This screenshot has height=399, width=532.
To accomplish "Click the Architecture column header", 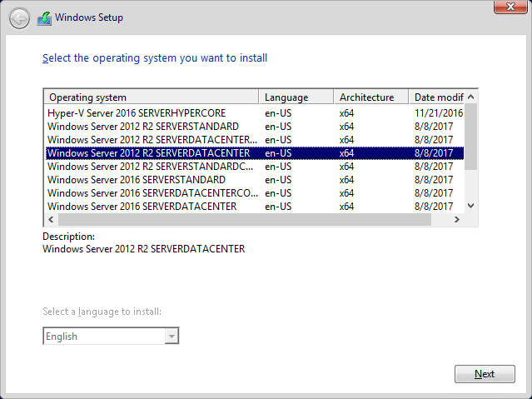I will pos(371,97).
